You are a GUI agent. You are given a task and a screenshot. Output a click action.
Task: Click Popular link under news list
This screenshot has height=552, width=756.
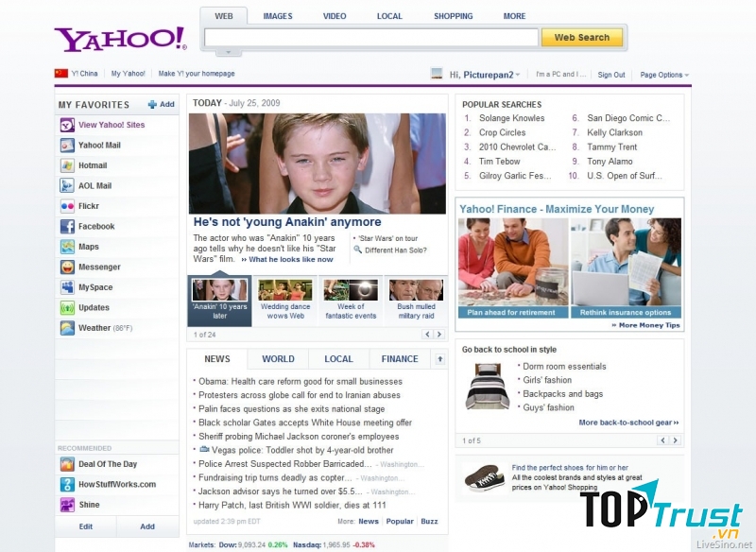click(x=400, y=521)
